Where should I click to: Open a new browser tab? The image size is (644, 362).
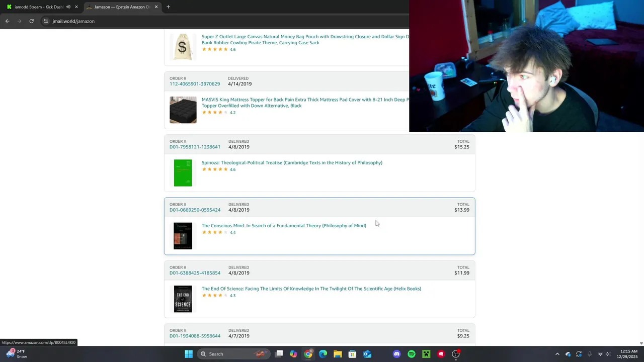pos(168,7)
